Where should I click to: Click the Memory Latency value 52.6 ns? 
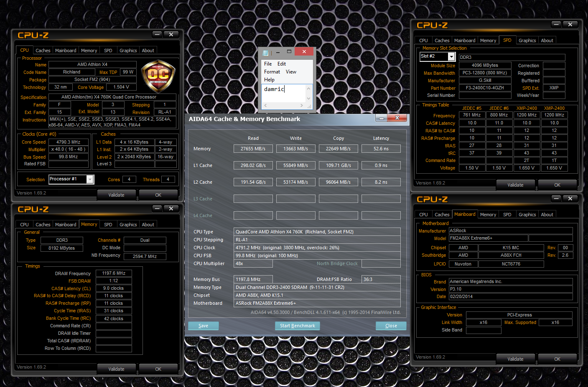coord(381,149)
